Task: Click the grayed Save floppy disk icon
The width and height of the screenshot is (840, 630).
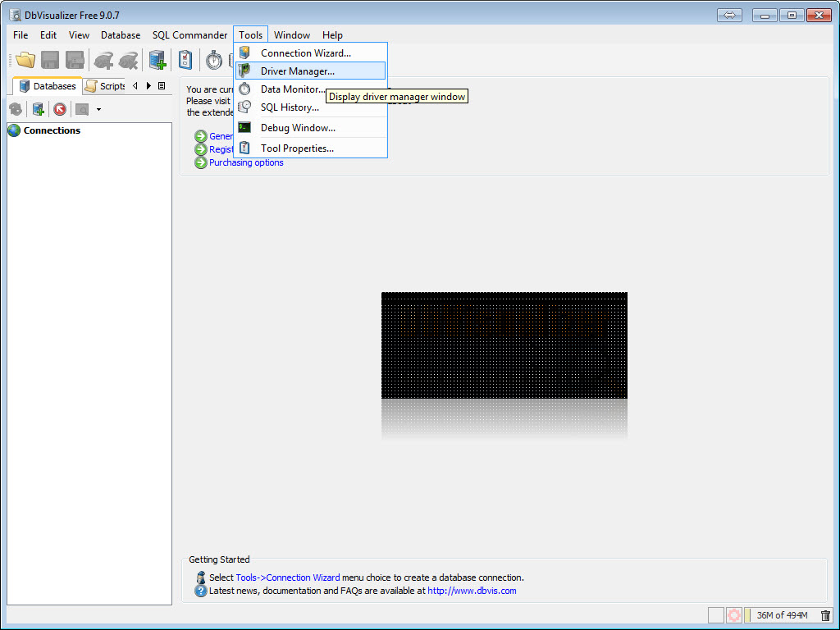Action: (50, 60)
